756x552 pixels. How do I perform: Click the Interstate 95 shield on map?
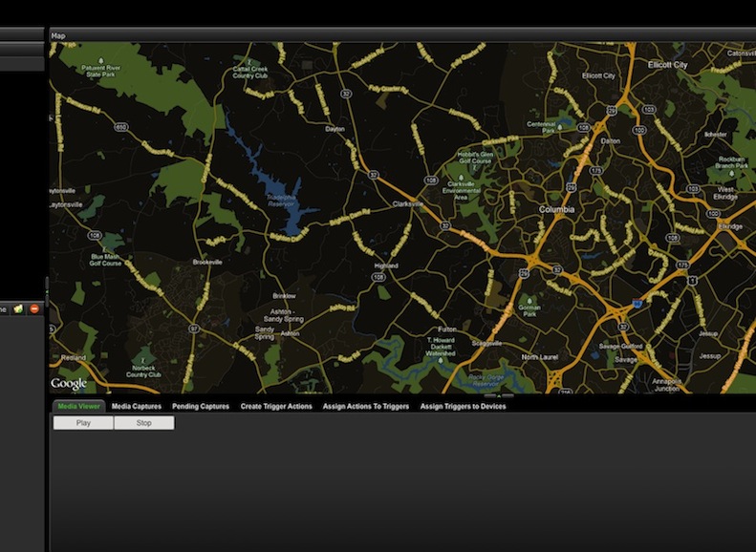[x=636, y=304]
